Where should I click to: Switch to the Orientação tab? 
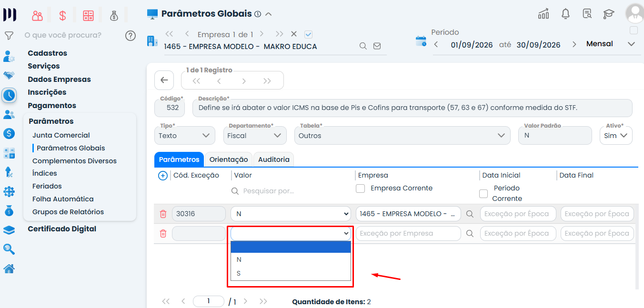(229, 159)
